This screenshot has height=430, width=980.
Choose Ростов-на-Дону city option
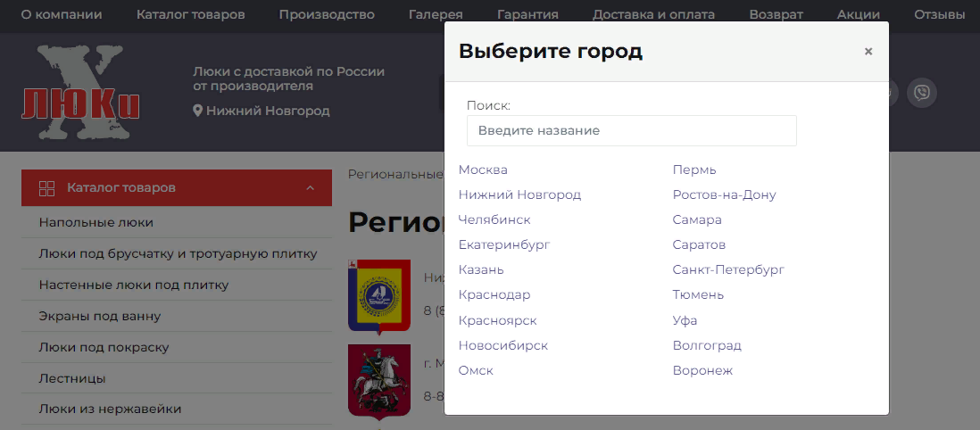[724, 194]
